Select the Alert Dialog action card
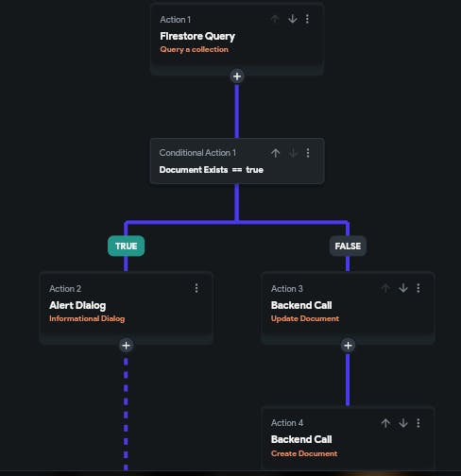The width and height of the screenshot is (461, 476). (x=127, y=308)
